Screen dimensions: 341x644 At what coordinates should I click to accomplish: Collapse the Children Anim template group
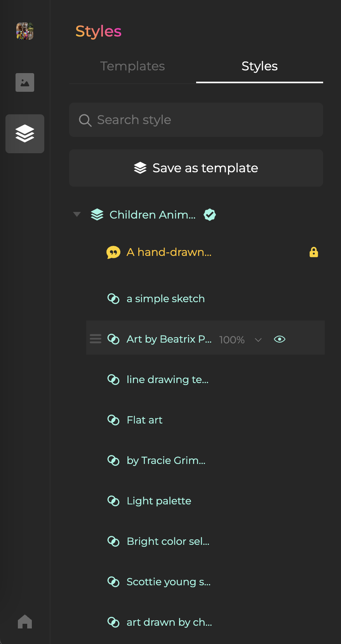click(77, 214)
